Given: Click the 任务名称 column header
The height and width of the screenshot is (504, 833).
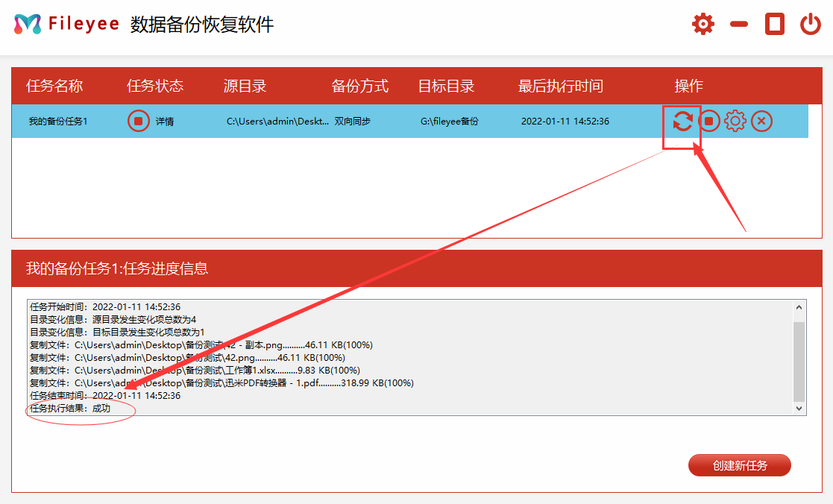Looking at the screenshot, I should (54, 86).
